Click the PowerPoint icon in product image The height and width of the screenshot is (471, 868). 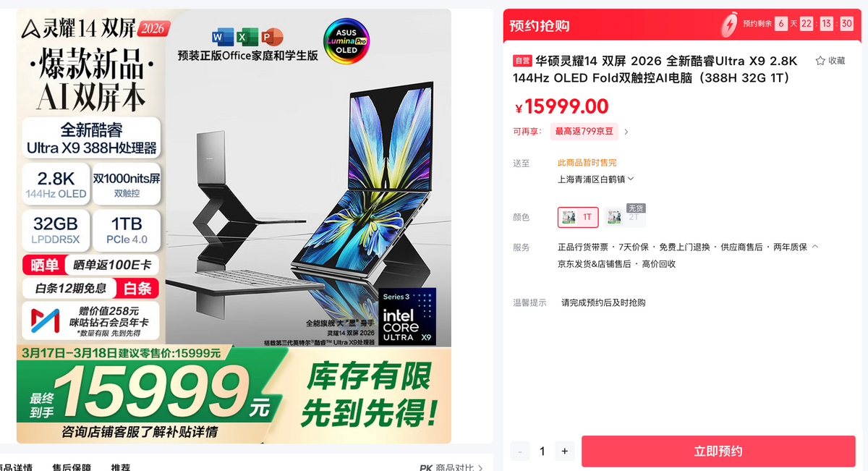(273, 36)
